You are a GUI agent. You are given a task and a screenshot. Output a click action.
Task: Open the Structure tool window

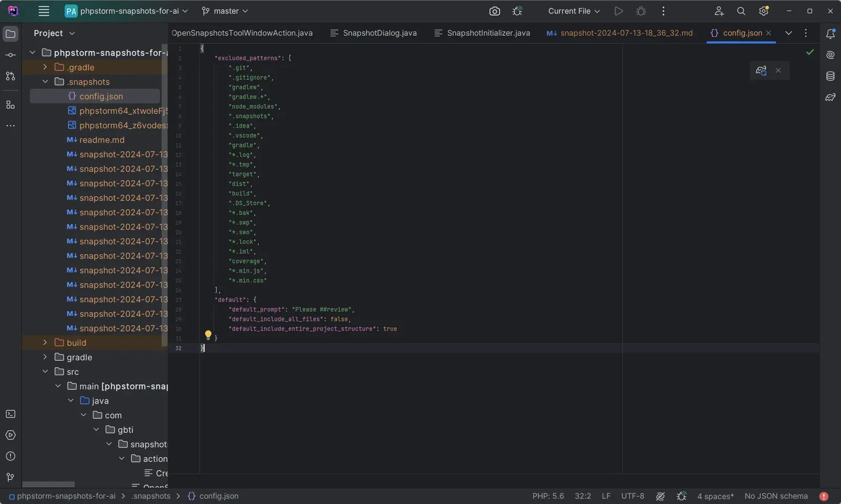coord(11,105)
